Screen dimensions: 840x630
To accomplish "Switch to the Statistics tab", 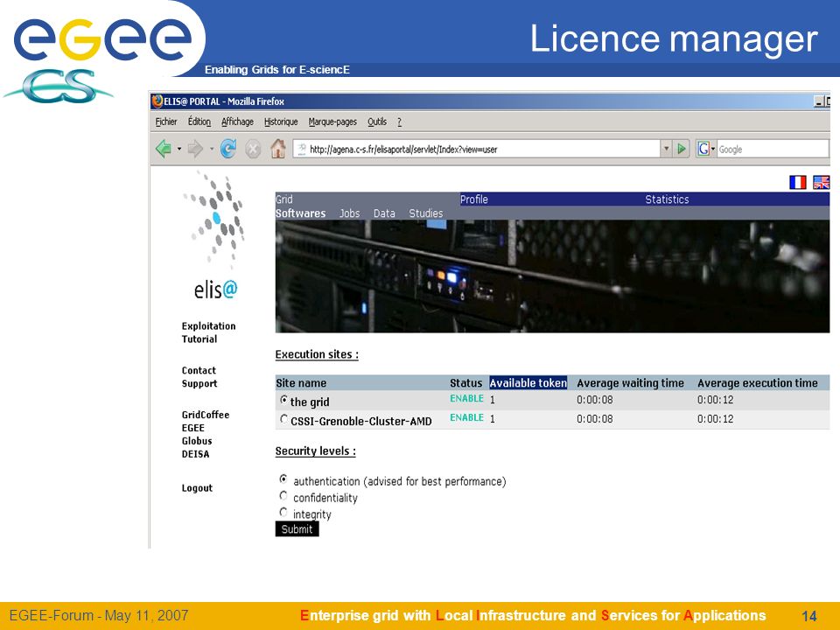I will click(x=667, y=199).
